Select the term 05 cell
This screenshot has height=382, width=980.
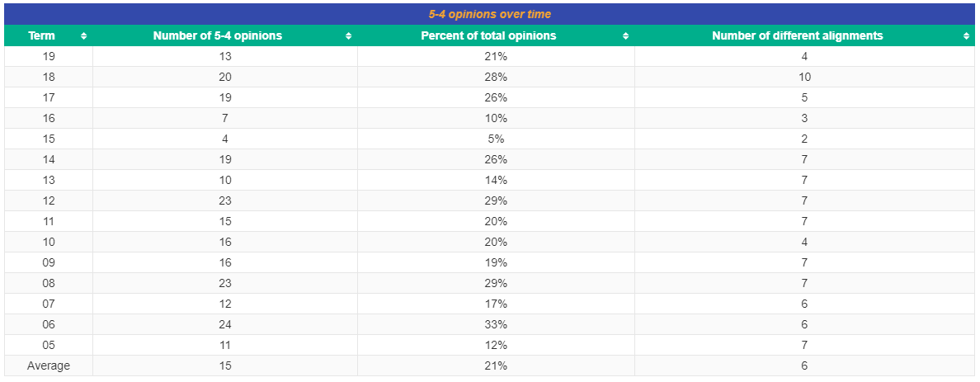tap(49, 345)
